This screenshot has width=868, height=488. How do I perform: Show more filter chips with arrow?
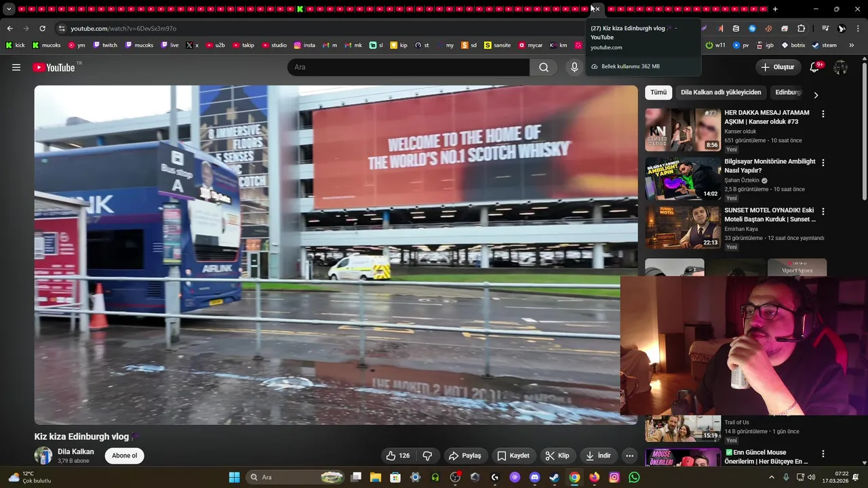pos(816,95)
